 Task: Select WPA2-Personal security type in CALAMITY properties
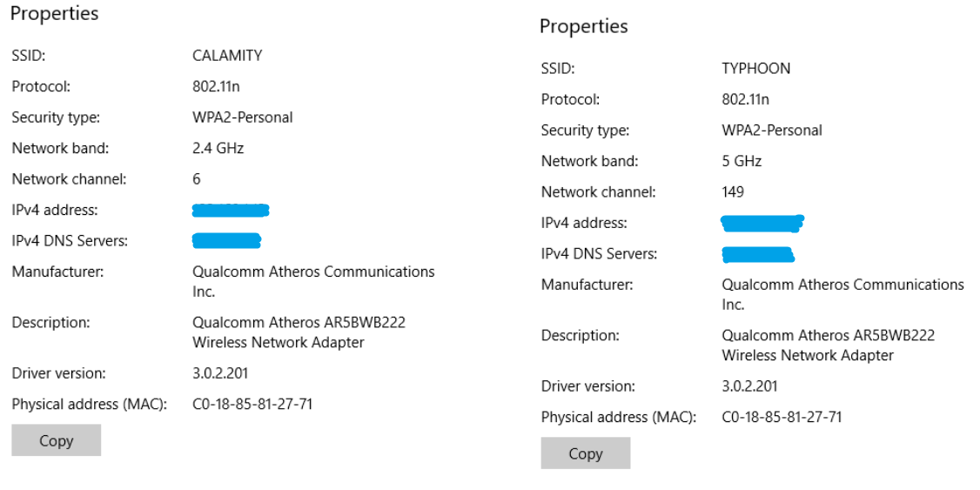[242, 117]
